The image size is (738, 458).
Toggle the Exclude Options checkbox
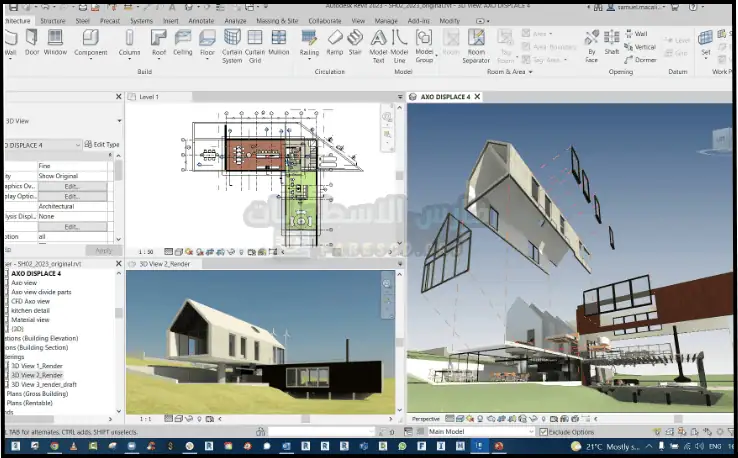pos(543,432)
